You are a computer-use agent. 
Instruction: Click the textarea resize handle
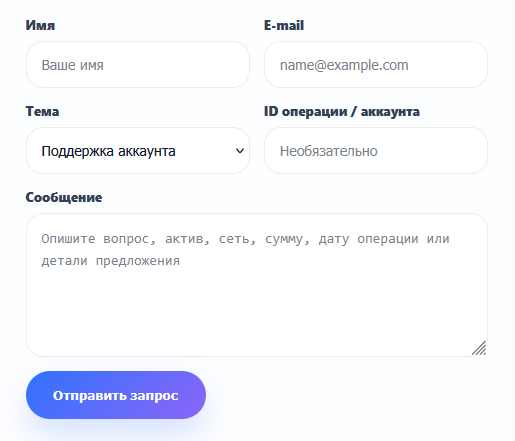tap(479, 348)
